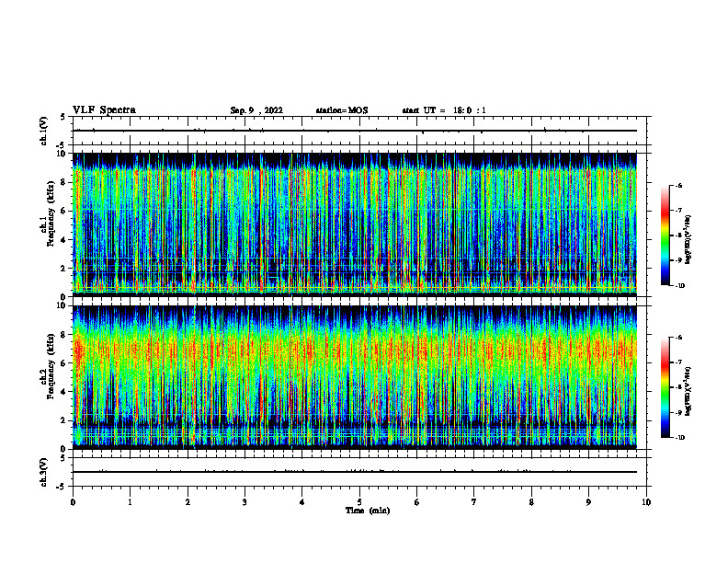
Task: Click the "6" kHz tick on ch.2 frequency axis
Action: [64, 363]
